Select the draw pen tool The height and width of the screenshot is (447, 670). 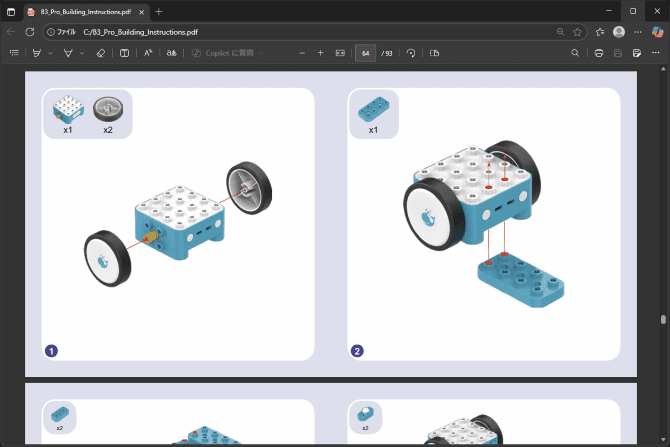68,52
